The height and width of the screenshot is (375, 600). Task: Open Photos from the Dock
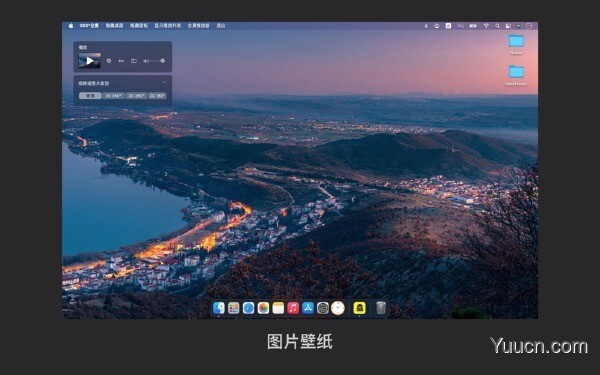(x=263, y=308)
